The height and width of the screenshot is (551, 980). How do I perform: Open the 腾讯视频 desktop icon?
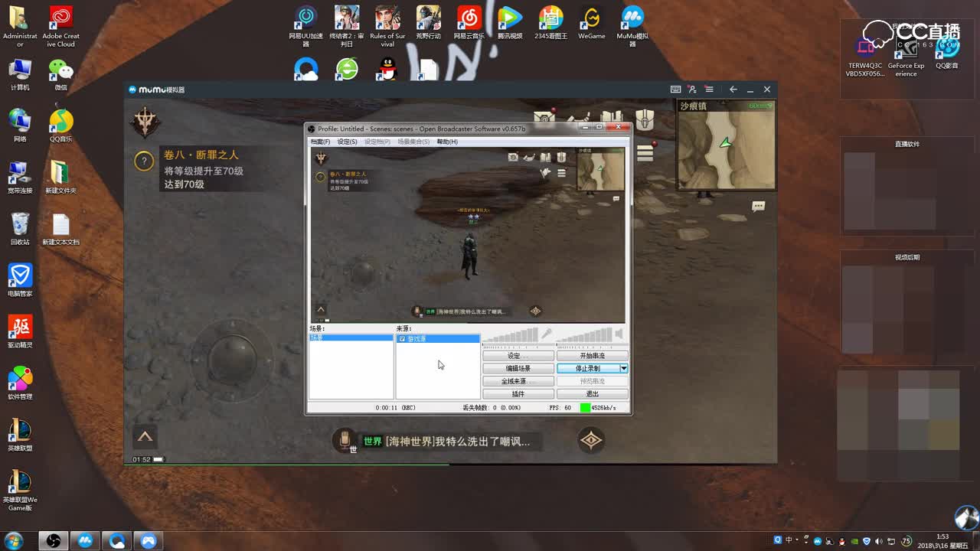[510, 23]
